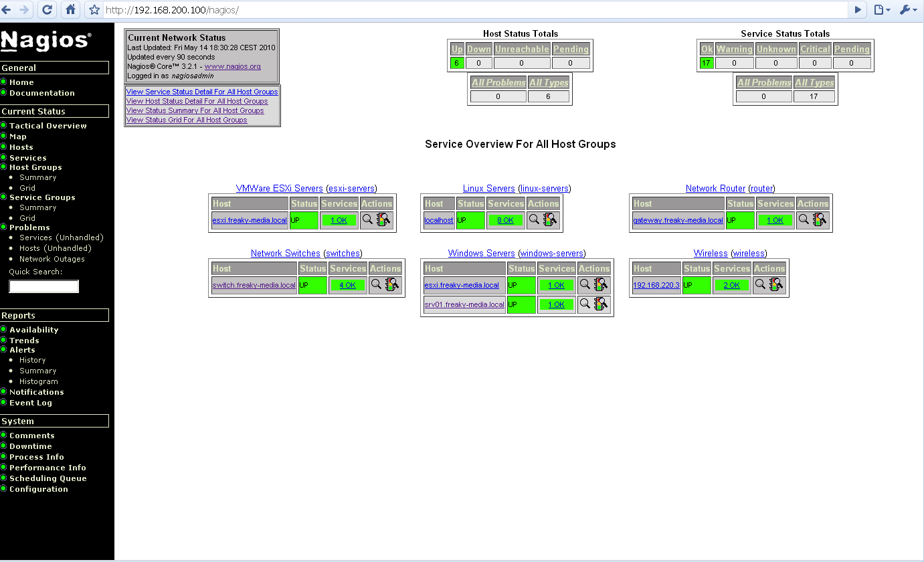Click the magnifier icon for switch.freaky-media.local

(x=376, y=284)
